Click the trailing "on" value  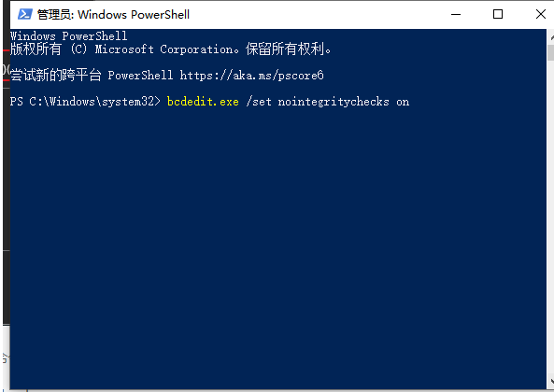point(403,102)
